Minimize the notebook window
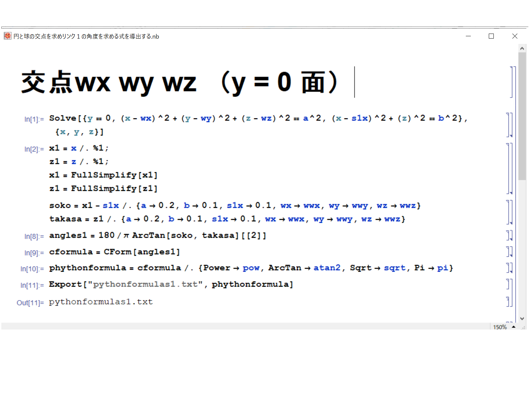 pyautogui.click(x=468, y=36)
